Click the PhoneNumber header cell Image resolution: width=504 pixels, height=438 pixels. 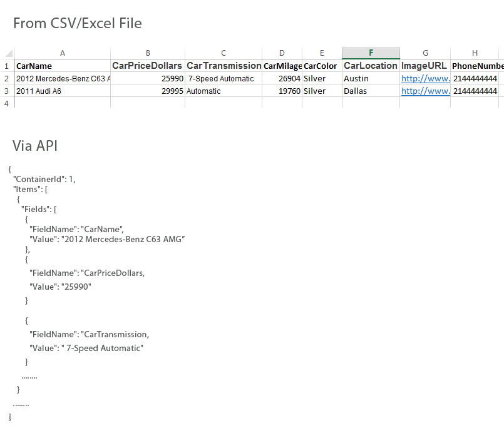coord(477,66)
